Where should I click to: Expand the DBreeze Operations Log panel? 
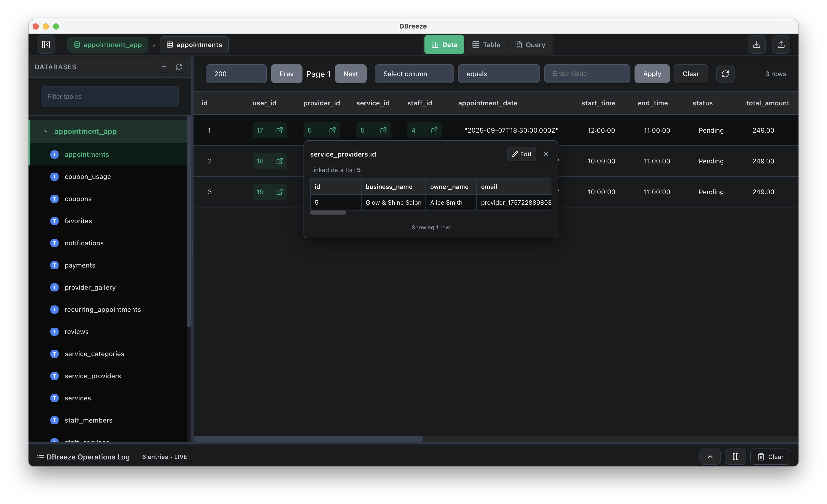click(x=710, y=457)
